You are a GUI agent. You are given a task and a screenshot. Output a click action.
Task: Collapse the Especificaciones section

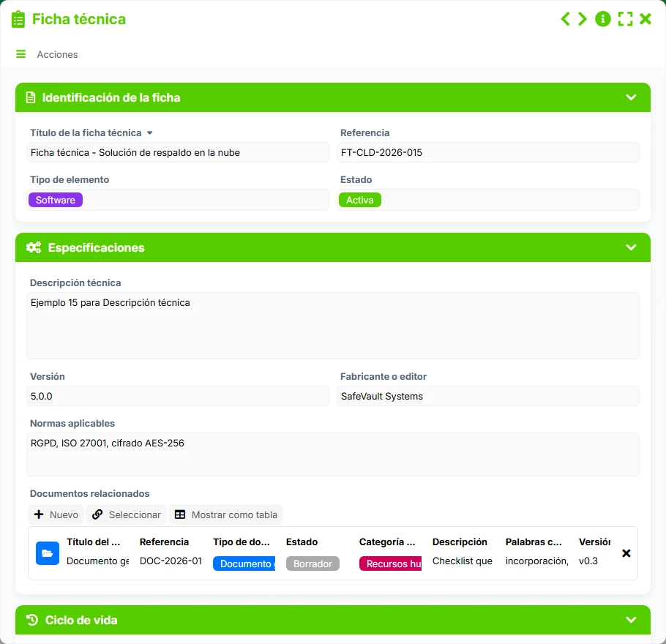pos(631,247)
